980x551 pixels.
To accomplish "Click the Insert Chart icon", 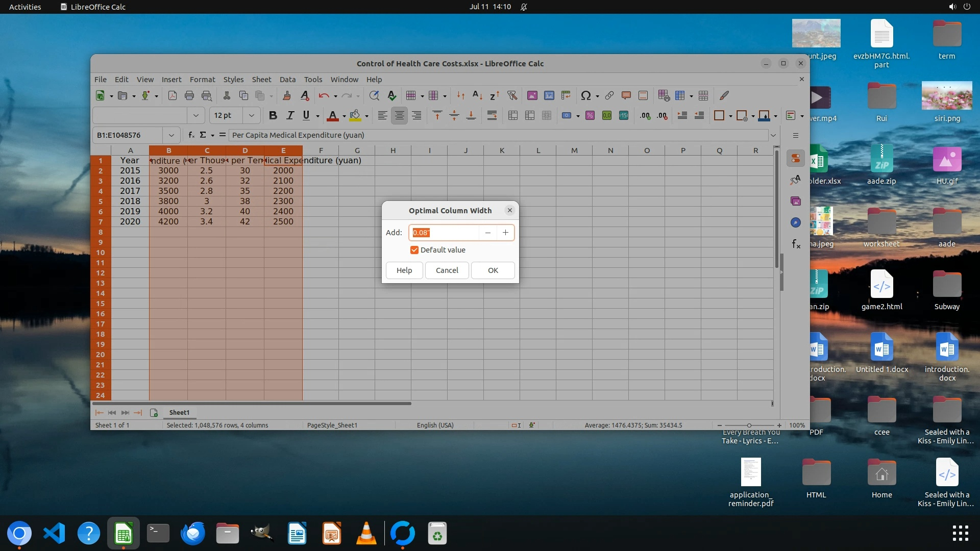I will [x=549, y=95].
